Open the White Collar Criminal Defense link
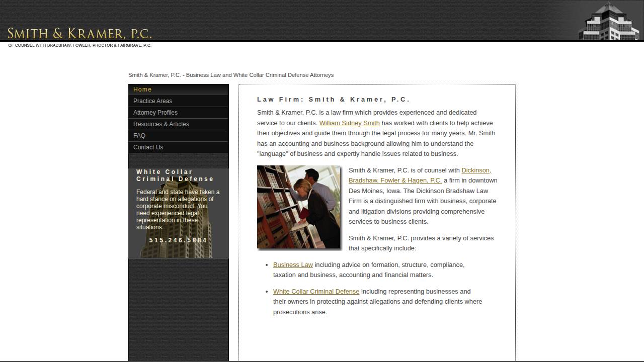The width and height of the screenshot is (644, 362). click(x=316, y=291)
